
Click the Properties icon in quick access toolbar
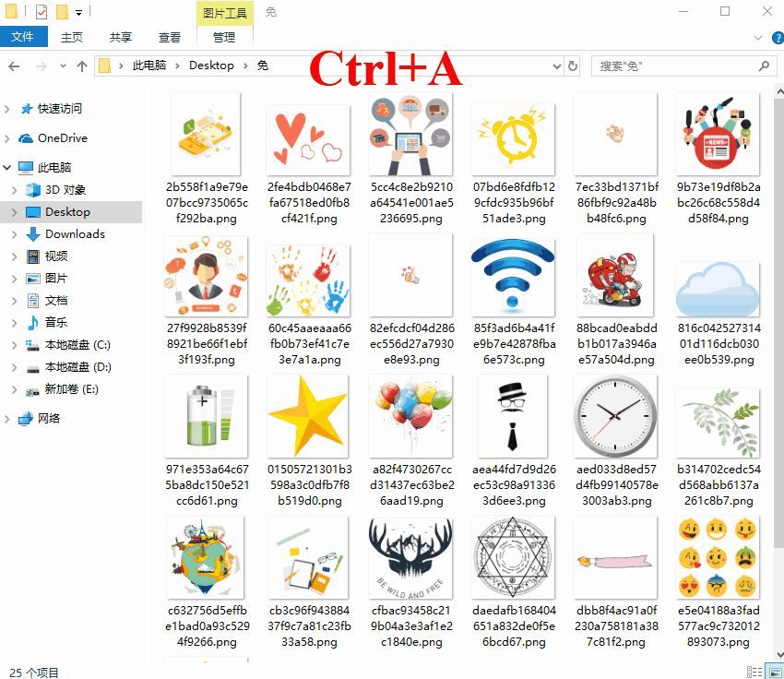(41, 12)
